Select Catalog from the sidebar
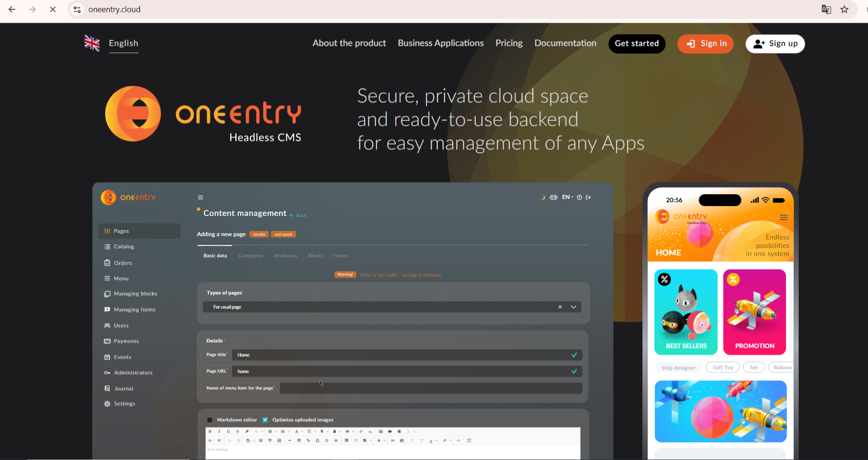Image resolution: width=868 pixels, height=460 pixels. pyautogui.click(x=124, y=246)
